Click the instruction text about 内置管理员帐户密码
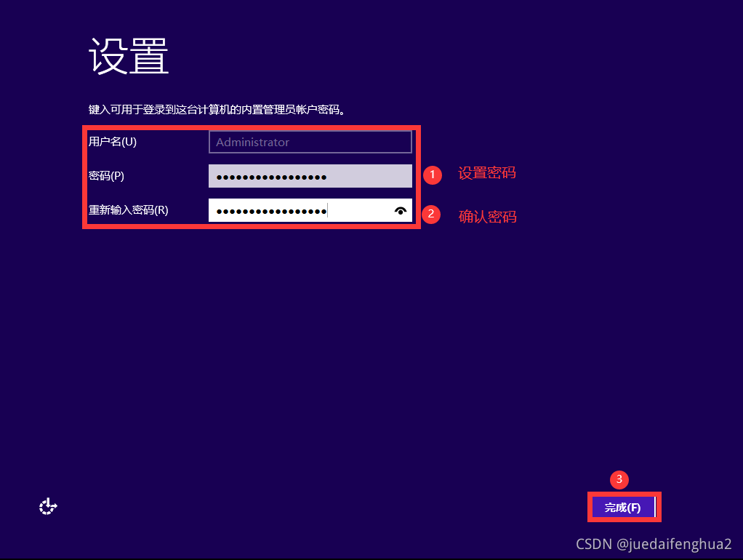This screenshot has height=560, width=743. (217, 110)
